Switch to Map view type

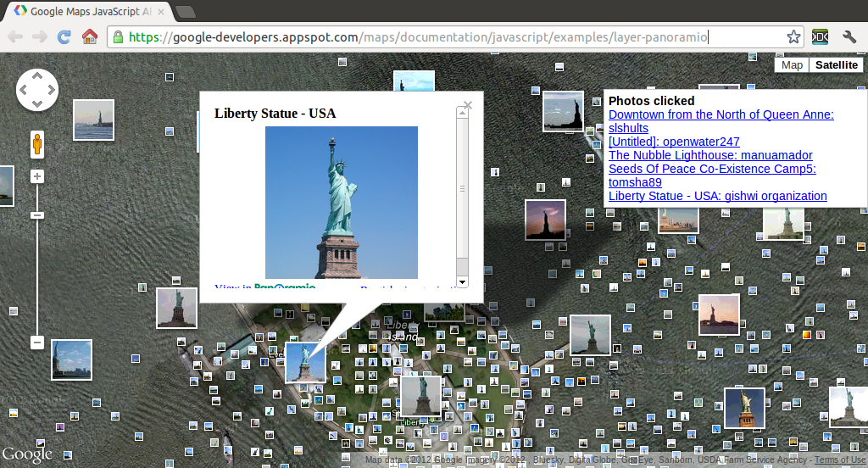(x=792, y=65)
